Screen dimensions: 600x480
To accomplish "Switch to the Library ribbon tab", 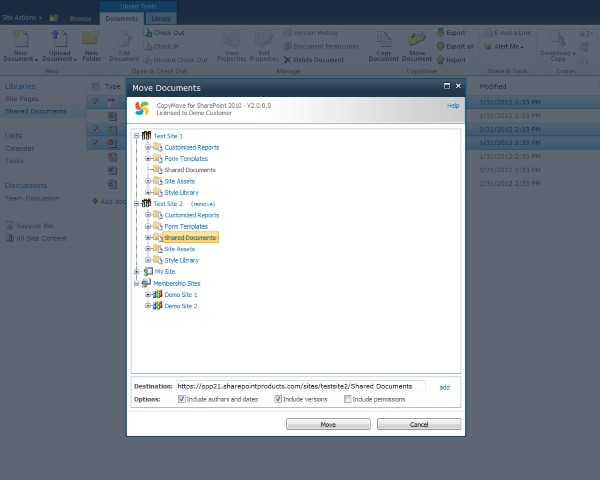I will pyautogui.click(x=161, y=18).
